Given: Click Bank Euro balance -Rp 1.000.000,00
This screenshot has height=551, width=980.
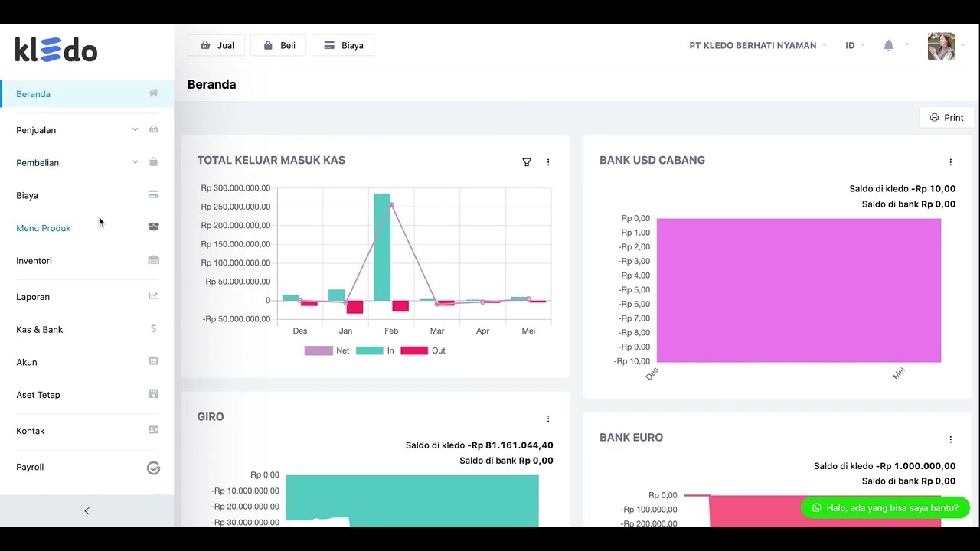Looking at the screenshot, I should click(x=916, y=466).
